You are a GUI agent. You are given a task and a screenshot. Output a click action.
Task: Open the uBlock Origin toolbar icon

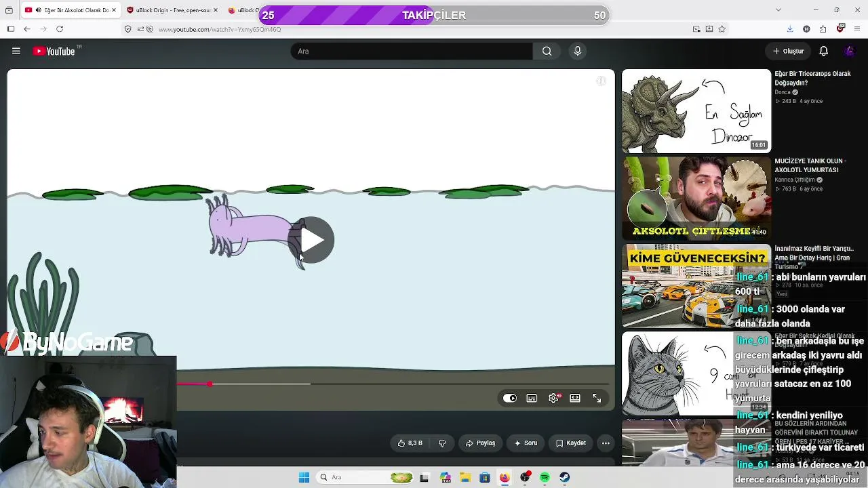pos(841,28)
